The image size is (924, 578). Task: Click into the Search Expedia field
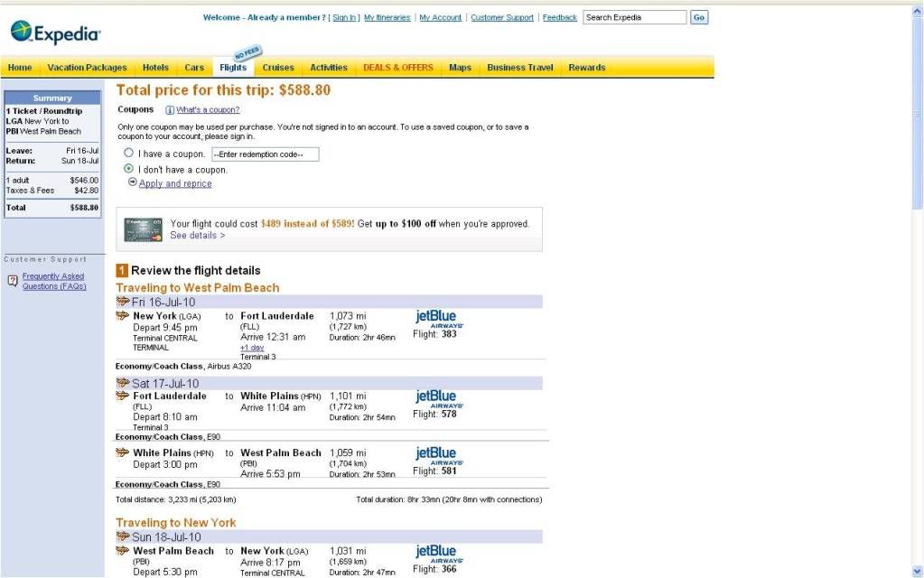pyautogui.click(x=635, y=18)
